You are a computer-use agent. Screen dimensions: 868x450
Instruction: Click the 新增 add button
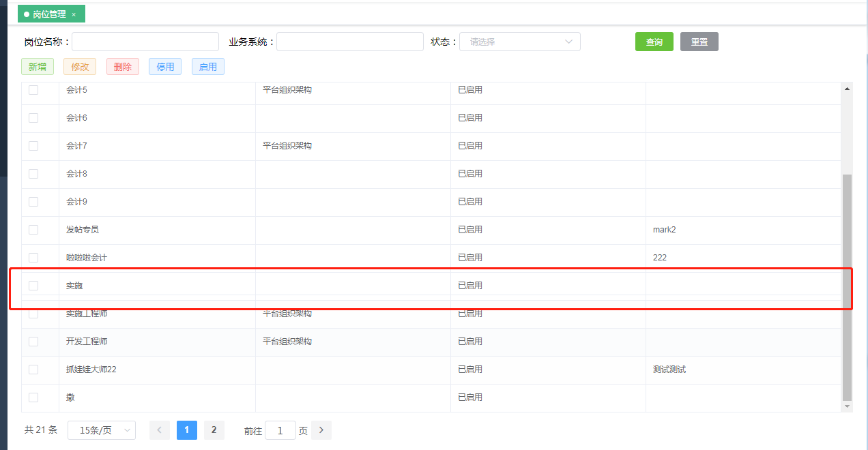[x=38, y=66]
